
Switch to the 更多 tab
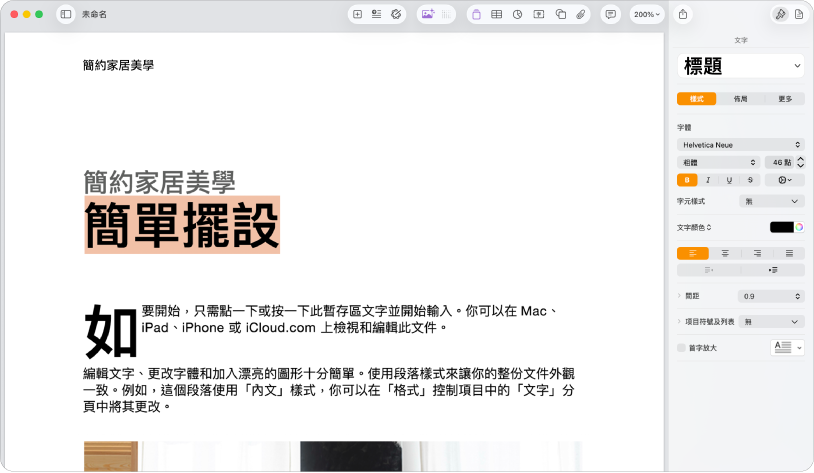pyautogui.click(x=785, y=99)
